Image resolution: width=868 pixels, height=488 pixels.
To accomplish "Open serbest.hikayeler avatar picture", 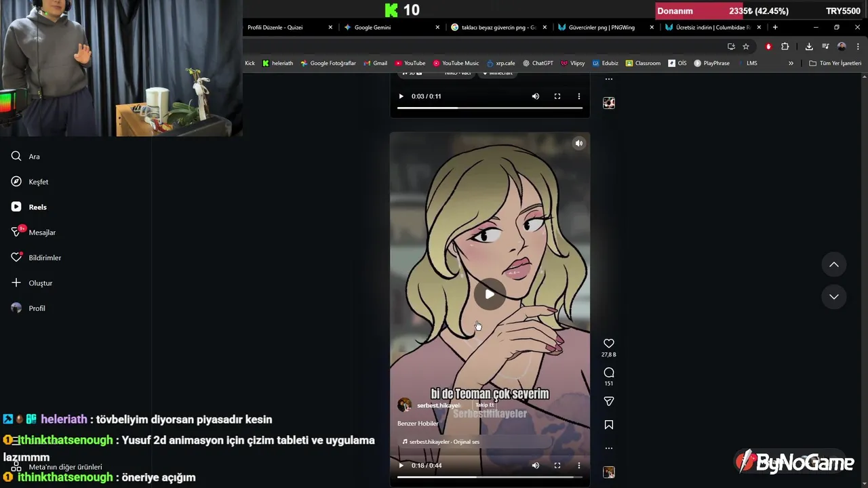I will (404, 405).
